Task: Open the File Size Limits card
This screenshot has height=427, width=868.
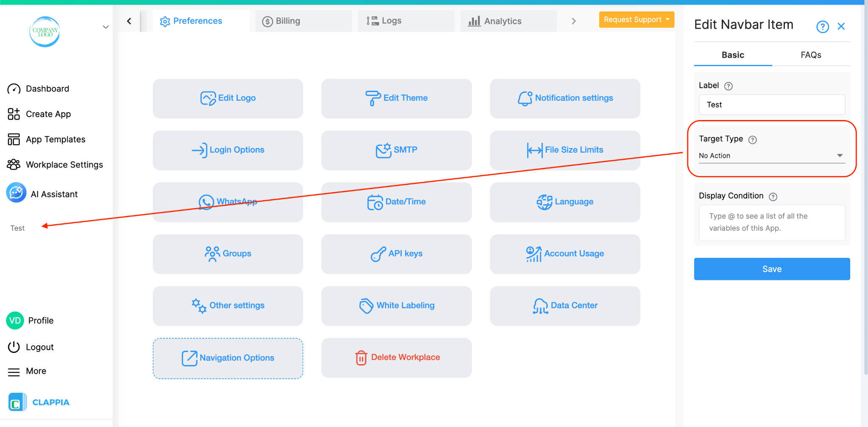Action: point(565,150)
